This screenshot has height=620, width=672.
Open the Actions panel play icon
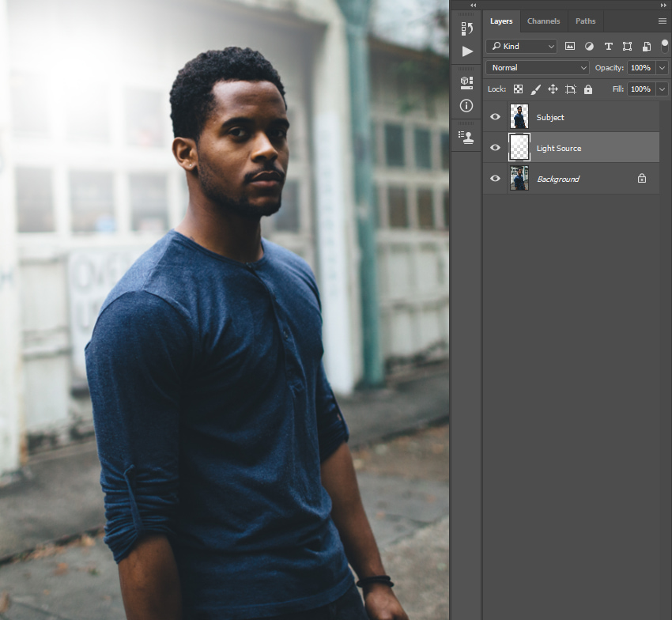(466, 51)
